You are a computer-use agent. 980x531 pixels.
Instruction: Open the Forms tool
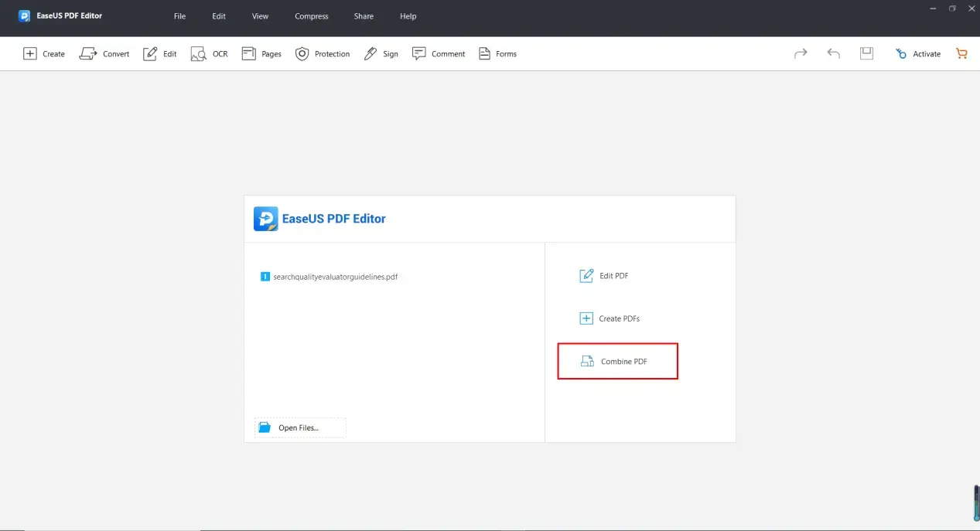point(497,54)
